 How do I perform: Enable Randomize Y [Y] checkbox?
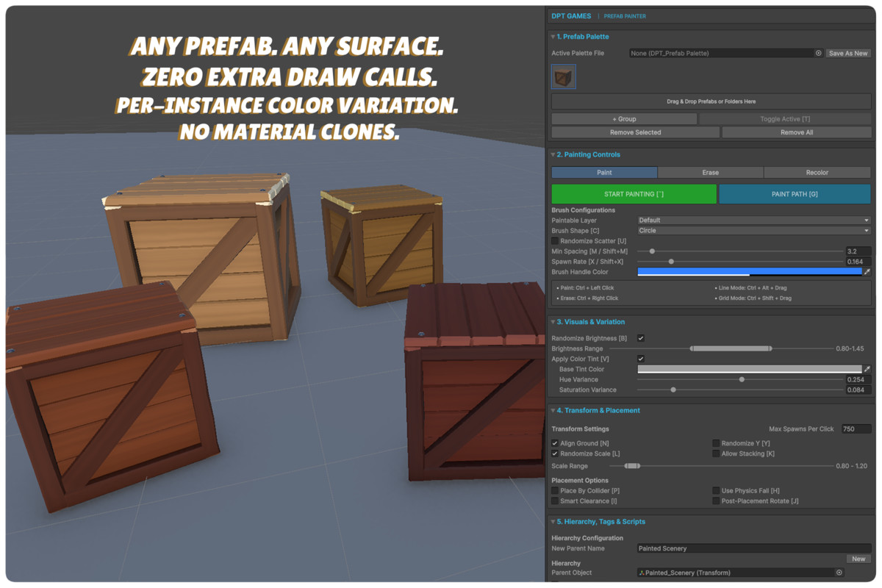[716, 443]
